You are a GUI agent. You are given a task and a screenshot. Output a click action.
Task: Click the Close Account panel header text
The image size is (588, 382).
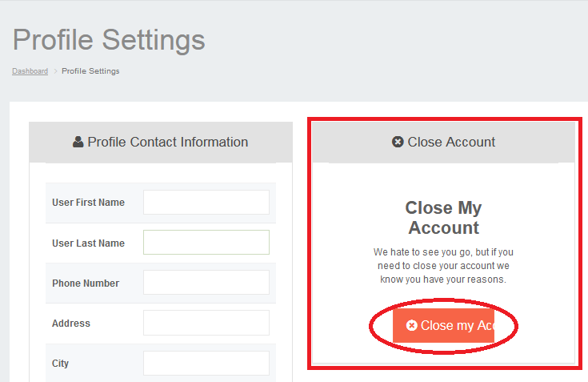click(x=451, y=143)
